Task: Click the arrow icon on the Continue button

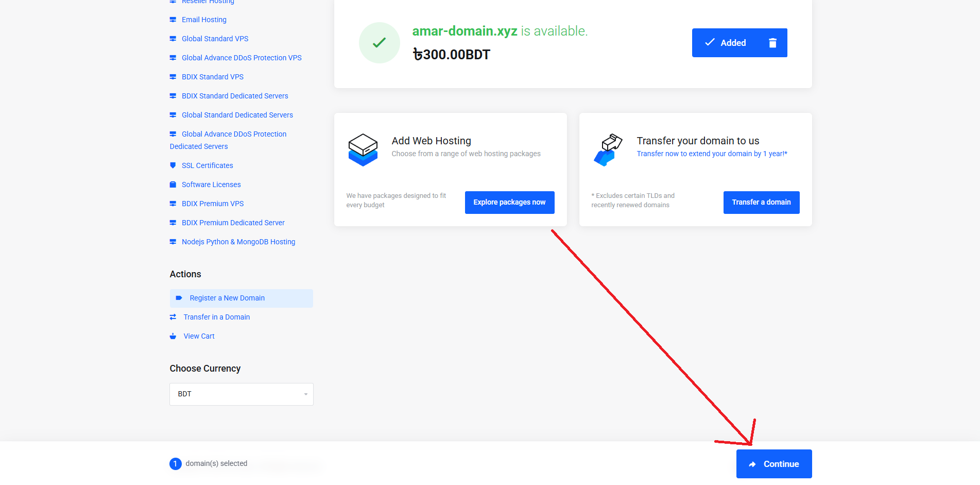Action: coord(752,464)
